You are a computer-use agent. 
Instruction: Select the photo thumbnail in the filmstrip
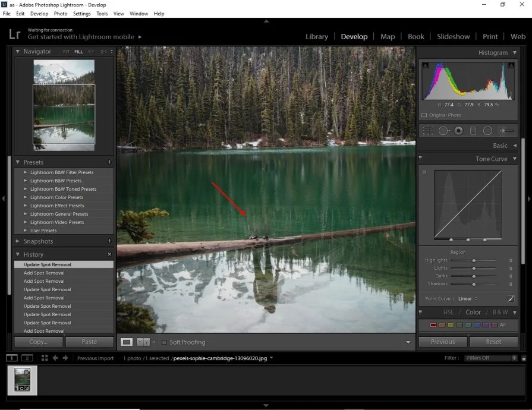tap(22, 380)
